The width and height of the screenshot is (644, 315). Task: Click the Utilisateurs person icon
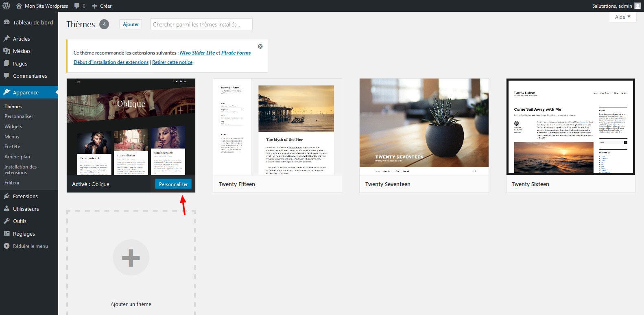7,209
